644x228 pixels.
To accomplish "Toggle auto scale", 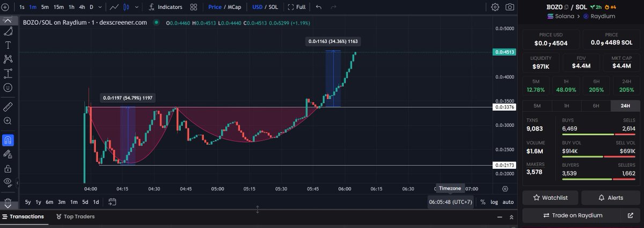I will (x=508, y=202).
